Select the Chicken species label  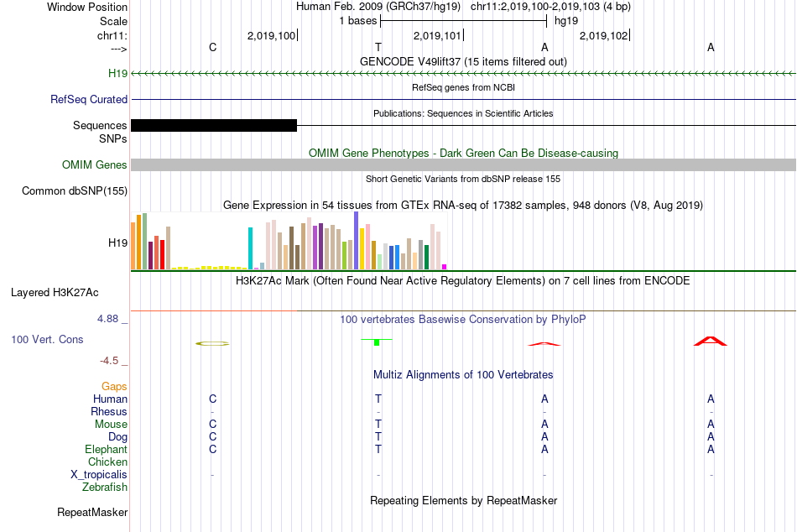click(107, 462)
